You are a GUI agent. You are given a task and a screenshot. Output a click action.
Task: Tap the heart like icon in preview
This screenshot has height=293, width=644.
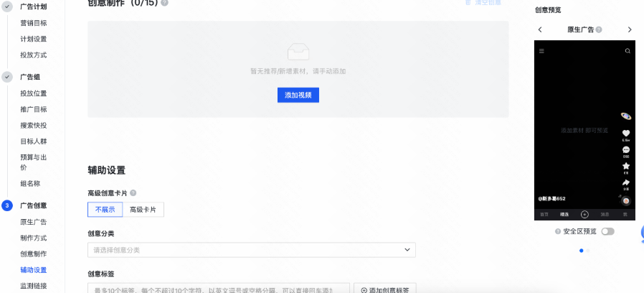[x=626, y=134]
